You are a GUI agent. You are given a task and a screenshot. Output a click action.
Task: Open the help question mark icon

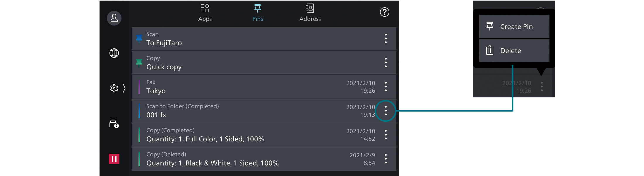(384, 12)
